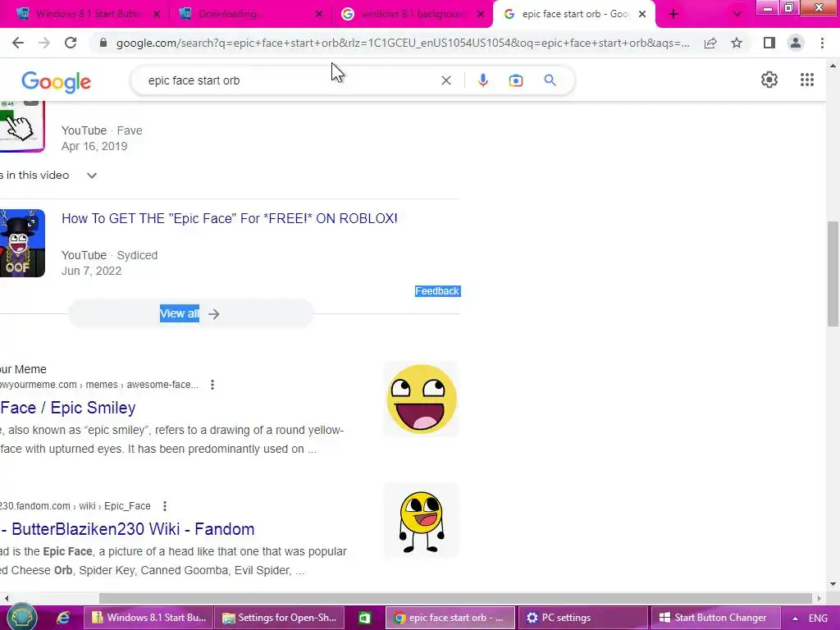Click the scroll down arrow
This screenshot has width=840, height=630.
point(833,584)
